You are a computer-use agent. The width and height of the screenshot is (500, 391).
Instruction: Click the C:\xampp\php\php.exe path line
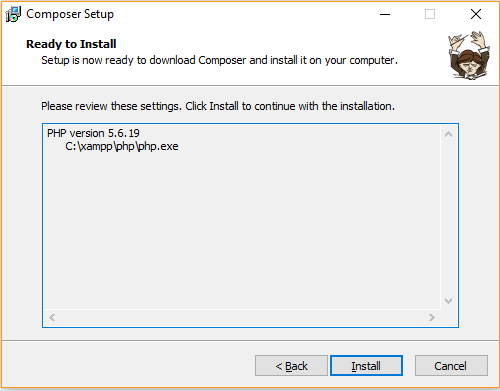(x=122, y=147)
